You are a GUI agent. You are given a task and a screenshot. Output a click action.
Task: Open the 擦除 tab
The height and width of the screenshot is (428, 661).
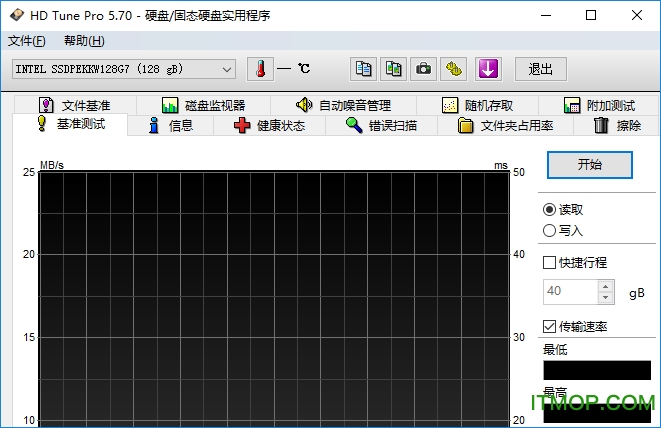click(x=617, y=126)
